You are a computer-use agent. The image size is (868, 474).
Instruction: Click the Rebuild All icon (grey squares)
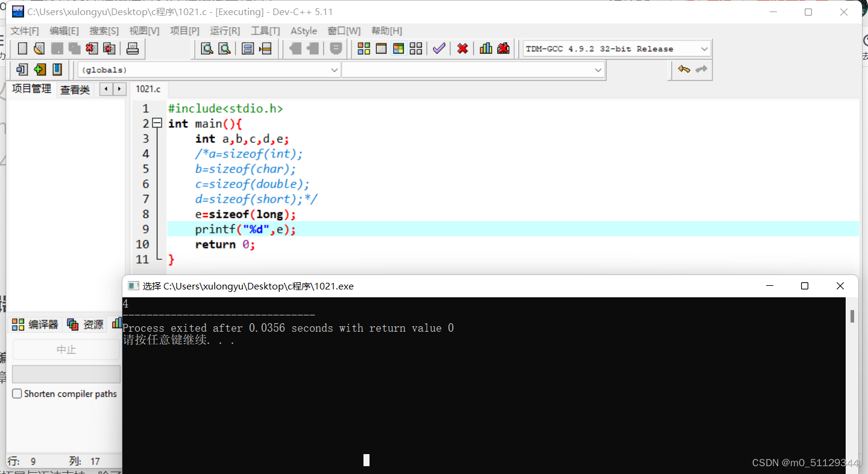(416, 49)
